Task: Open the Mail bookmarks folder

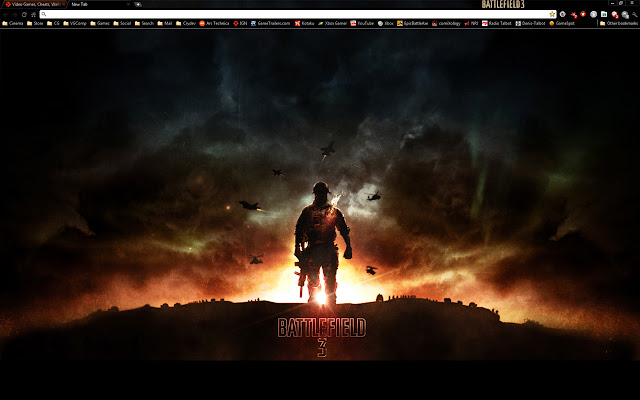Action: point(165,23)
